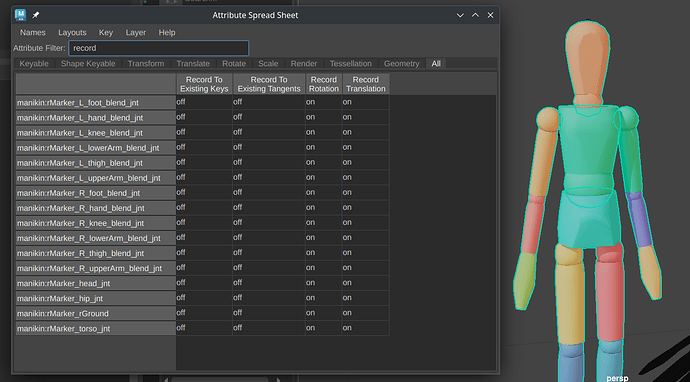Click Record Rotation cell for rMarker_L_foot_blend_jnt
The height and width of the screenshot is (382, 690).
[x=323, y=102]
